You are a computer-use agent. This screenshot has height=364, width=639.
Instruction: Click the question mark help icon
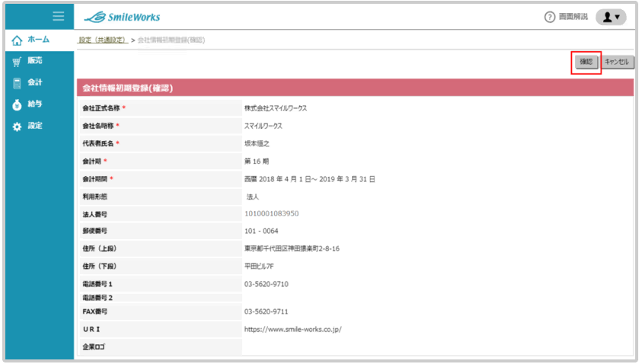(549, 18)
